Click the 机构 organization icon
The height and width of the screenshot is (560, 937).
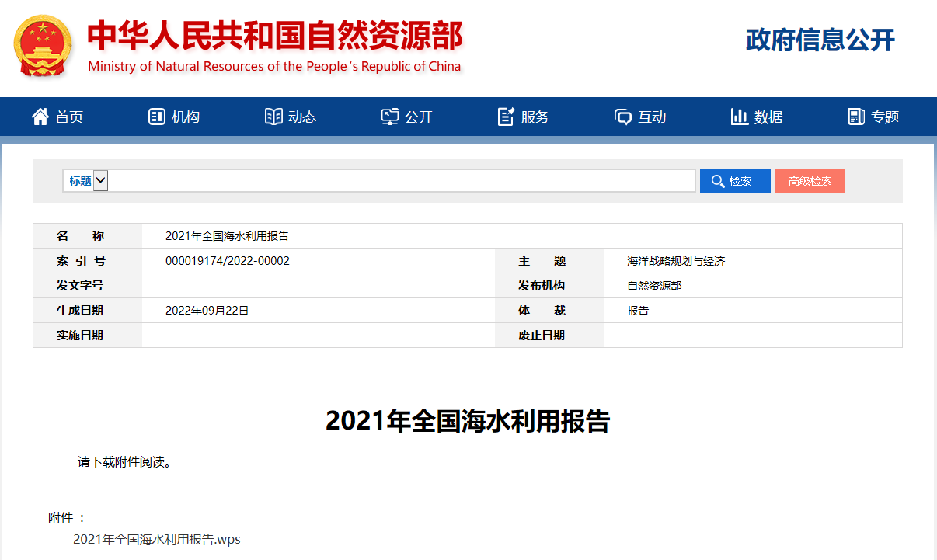(156, 117)
